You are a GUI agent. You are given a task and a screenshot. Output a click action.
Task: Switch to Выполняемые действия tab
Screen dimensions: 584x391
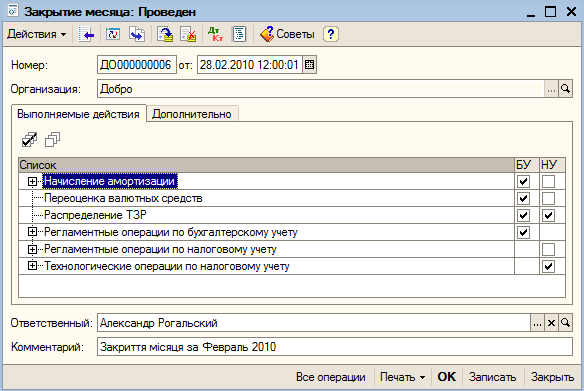(78, 114)
